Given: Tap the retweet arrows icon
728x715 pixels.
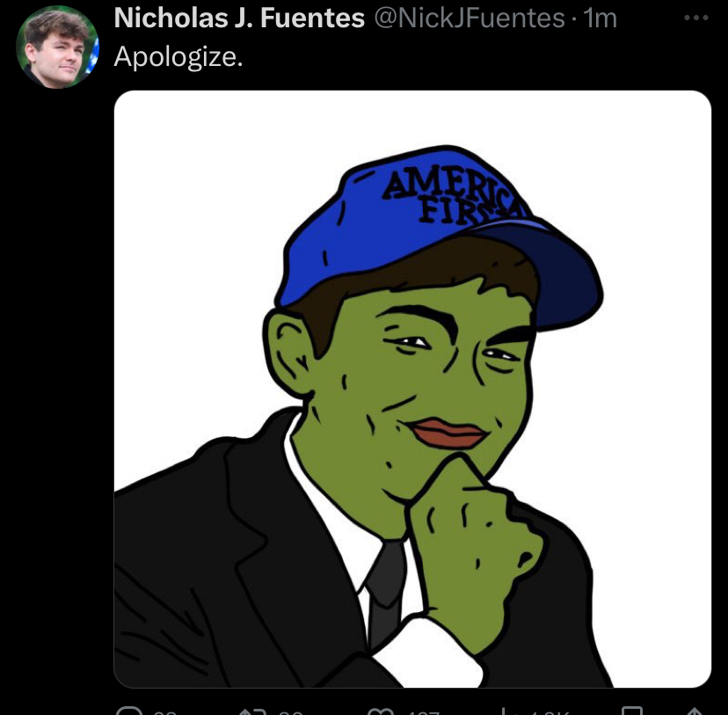Looking at the screenshot, I should (252, 711).
